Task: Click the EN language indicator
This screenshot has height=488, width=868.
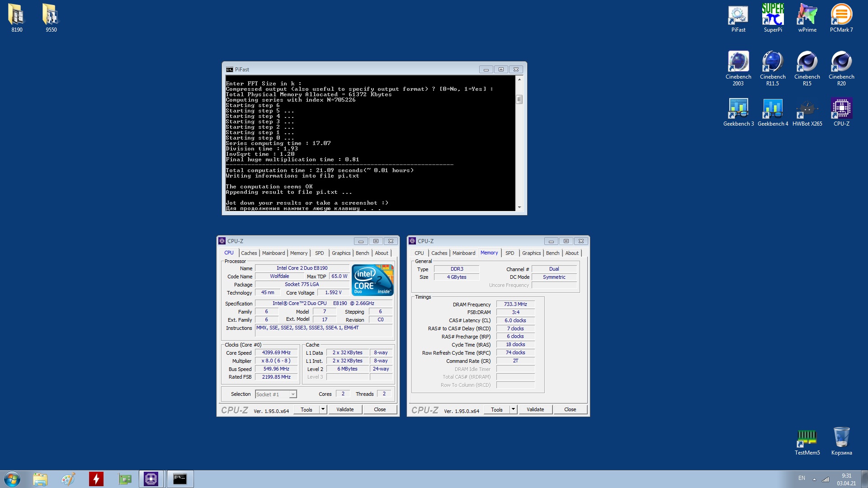Action: click(x=802, y=478)
